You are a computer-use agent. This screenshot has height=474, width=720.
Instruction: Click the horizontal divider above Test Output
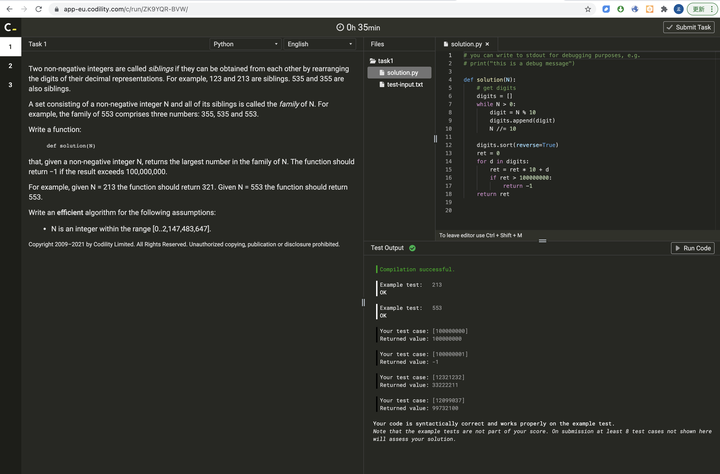543,240
